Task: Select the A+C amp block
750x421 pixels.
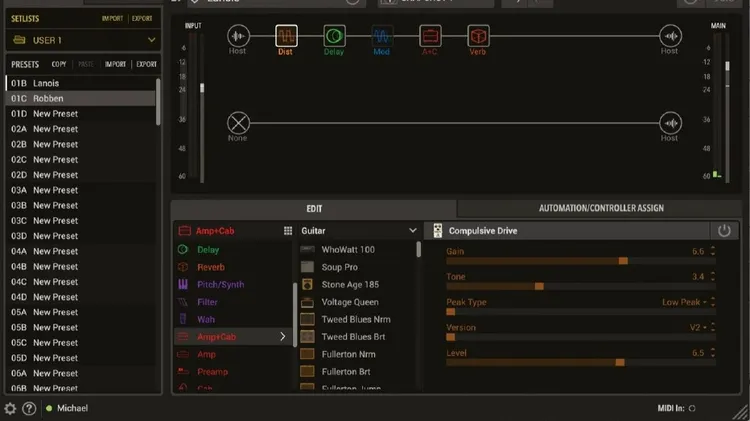Action: coord(430,36)
